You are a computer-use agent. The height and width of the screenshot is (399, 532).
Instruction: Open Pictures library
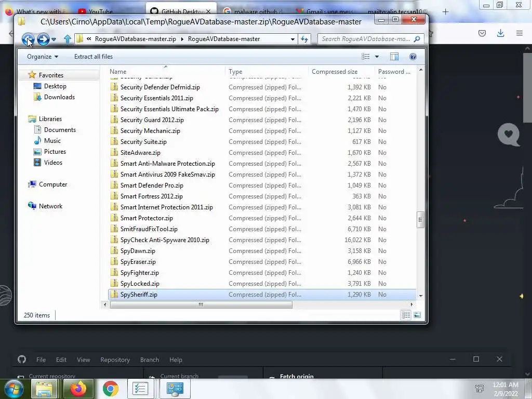click(55, 152)
